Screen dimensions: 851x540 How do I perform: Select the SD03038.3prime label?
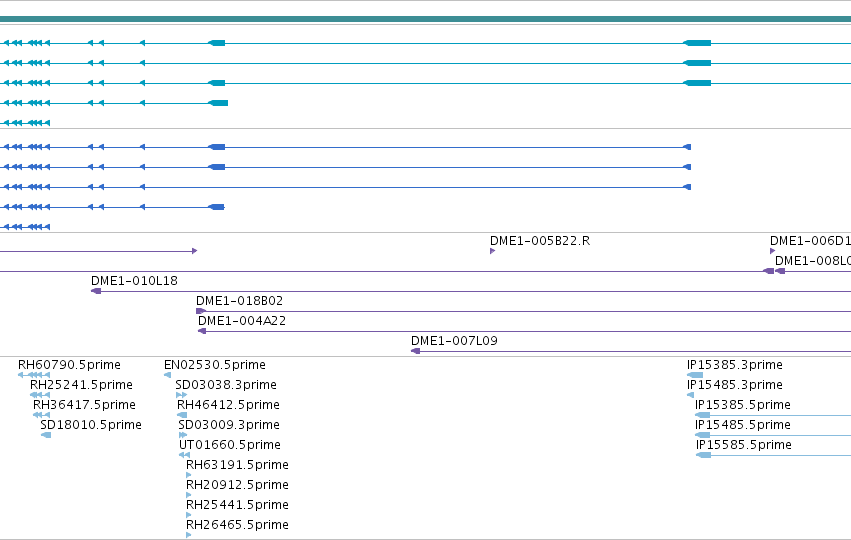[x=226, y=385]
